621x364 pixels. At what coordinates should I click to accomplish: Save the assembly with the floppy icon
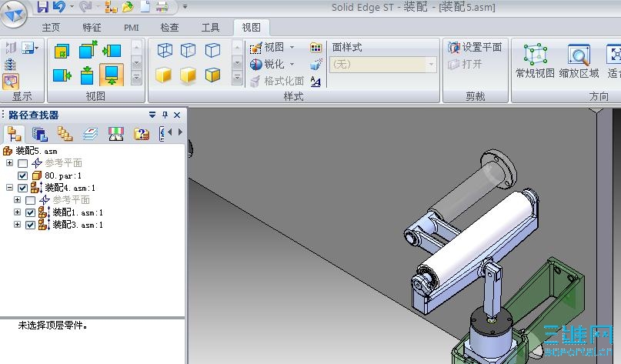[42, 7]
